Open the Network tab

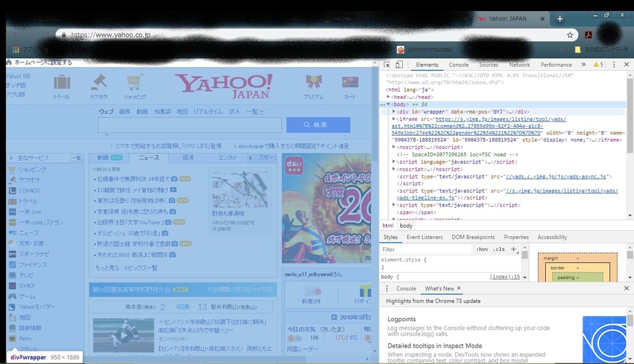point(519,64)
